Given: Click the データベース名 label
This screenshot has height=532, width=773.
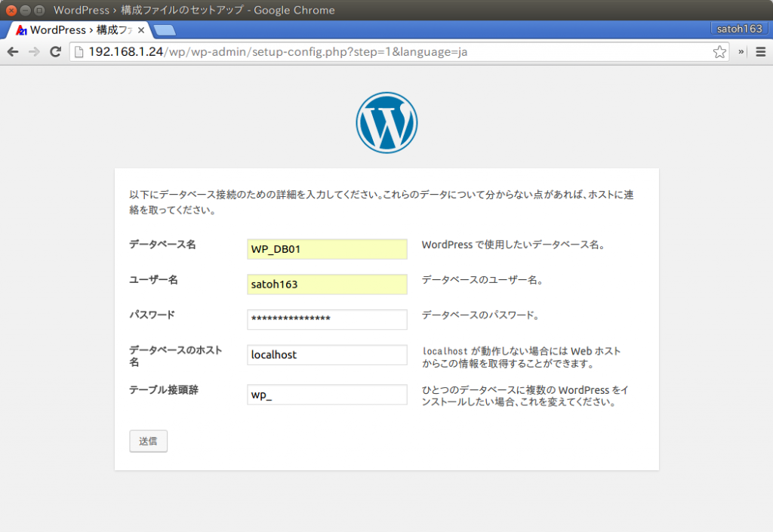Looking at the screenshot, I should [163, 244].
